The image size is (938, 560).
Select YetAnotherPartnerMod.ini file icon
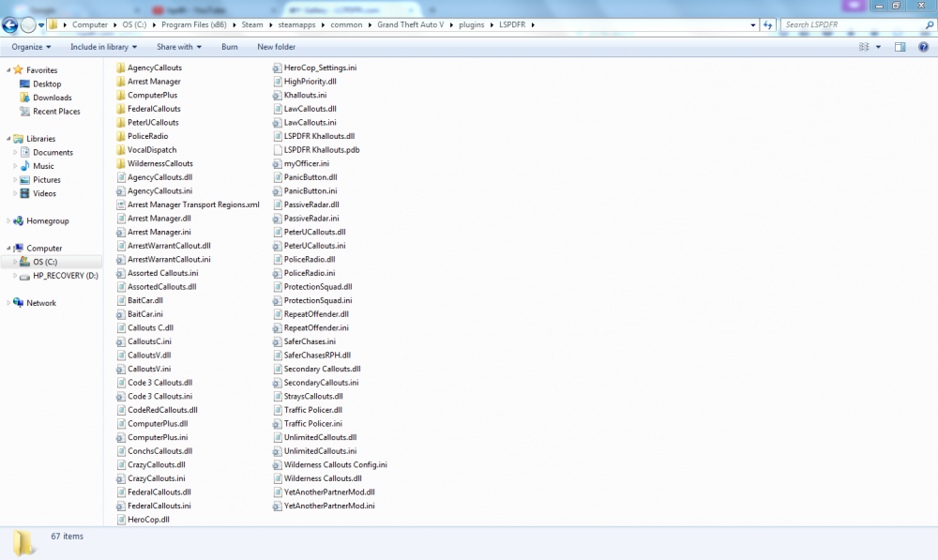[x=277, y=507]
